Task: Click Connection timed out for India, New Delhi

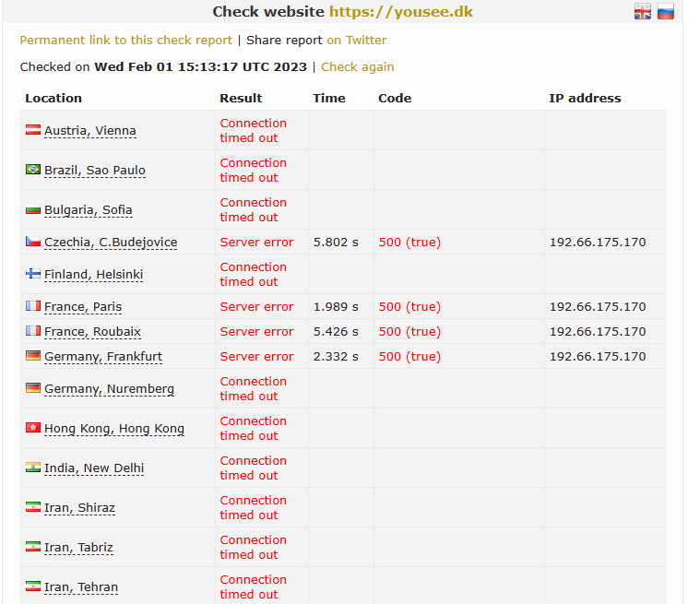Action: pyautogui.click(x=253, y=468)
